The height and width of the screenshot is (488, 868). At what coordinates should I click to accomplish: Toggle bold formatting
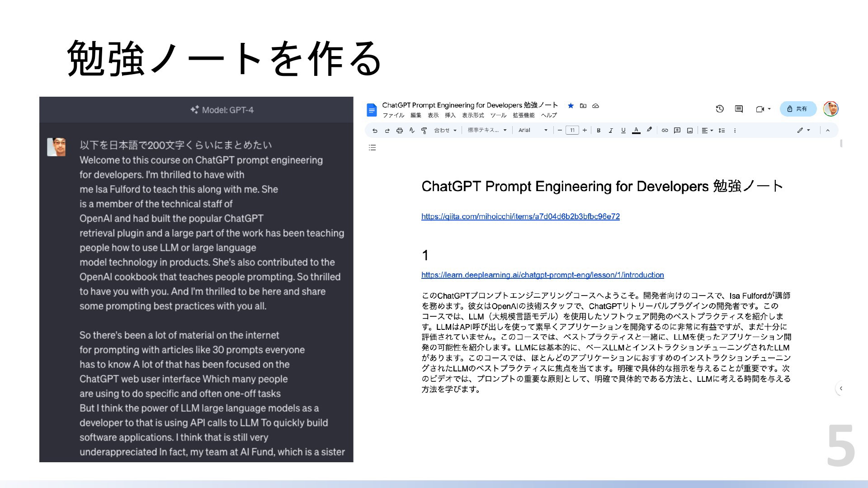(599, 131)
